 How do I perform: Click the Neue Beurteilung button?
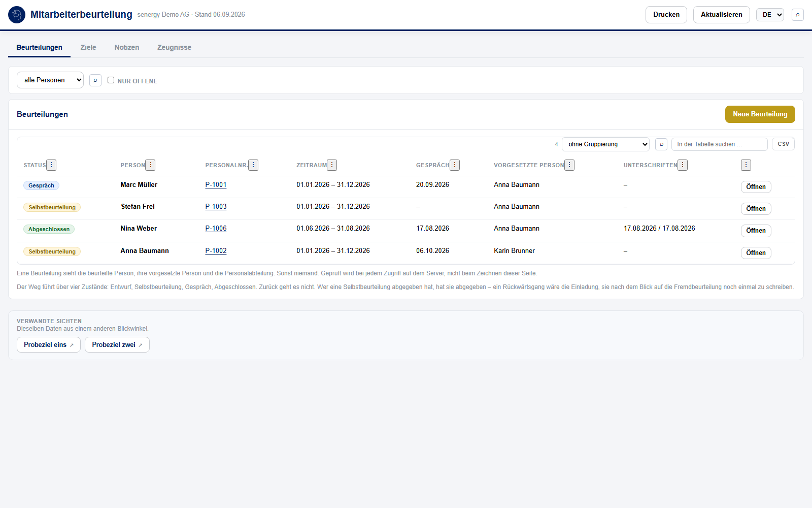tap(760, 114)
